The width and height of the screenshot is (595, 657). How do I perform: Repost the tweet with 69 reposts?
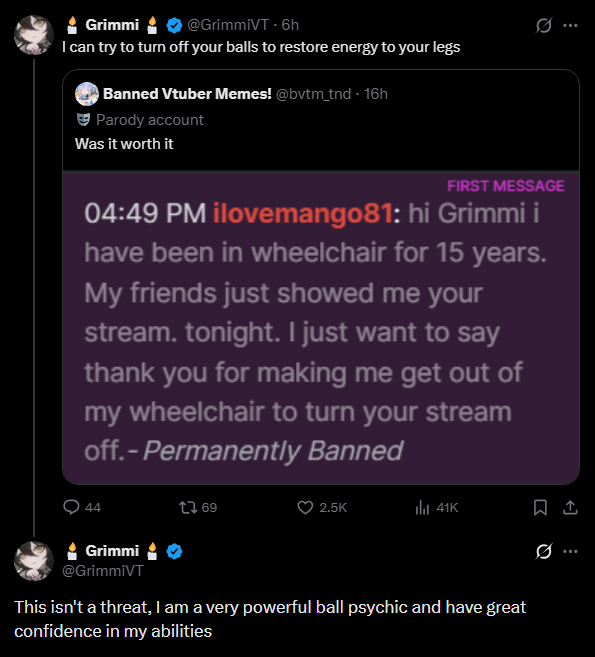[198, 507]
